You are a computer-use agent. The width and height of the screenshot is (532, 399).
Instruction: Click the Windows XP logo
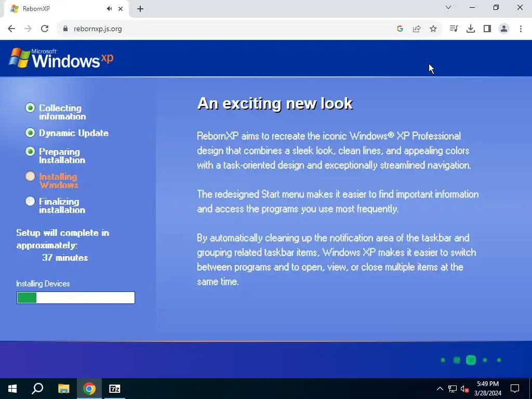61,58
